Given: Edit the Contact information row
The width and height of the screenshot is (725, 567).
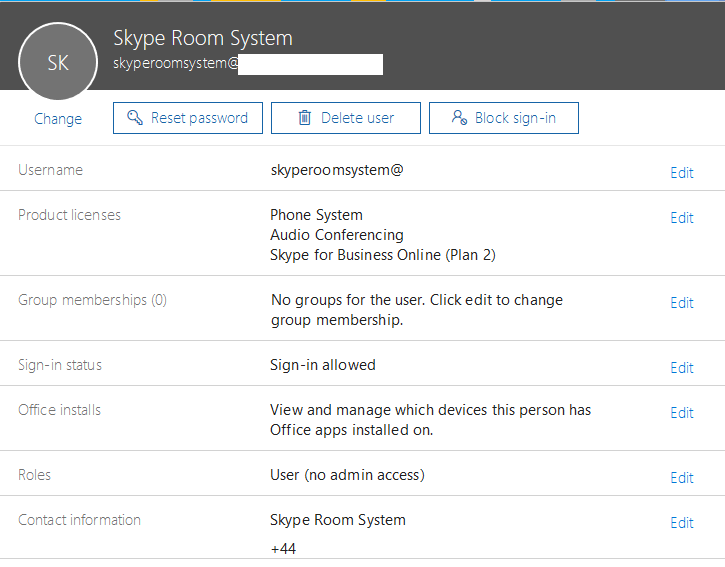Looking at the screenshot, I should 682,523.
